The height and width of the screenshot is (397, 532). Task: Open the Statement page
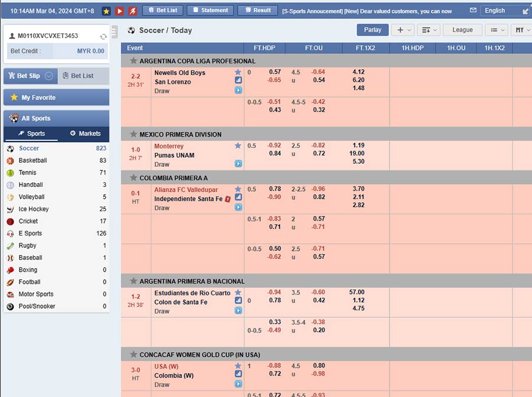[x=210, y=10]
